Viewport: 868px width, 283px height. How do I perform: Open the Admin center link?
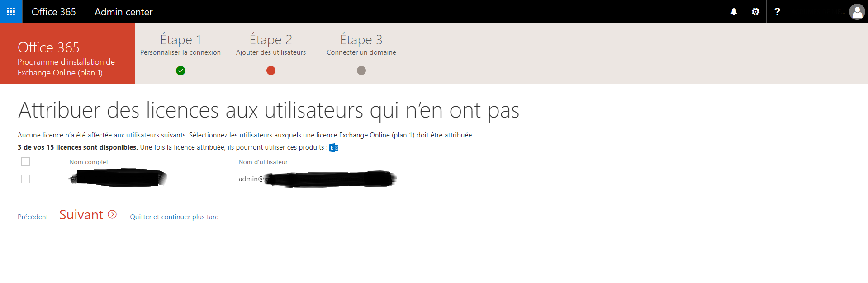pyautogui.click(x=123, y=12)
